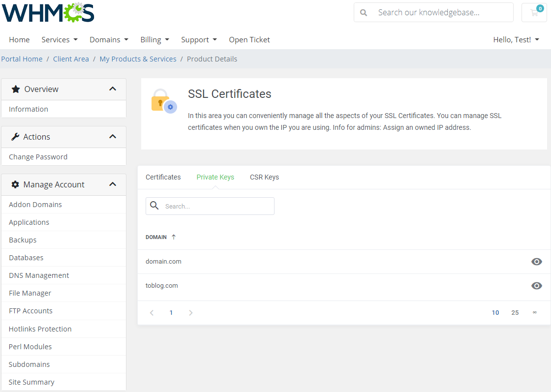Open File Manager in sidebar
Image resolution: width=551 pixels, height=392 pixels.
[x=63, y=293]
